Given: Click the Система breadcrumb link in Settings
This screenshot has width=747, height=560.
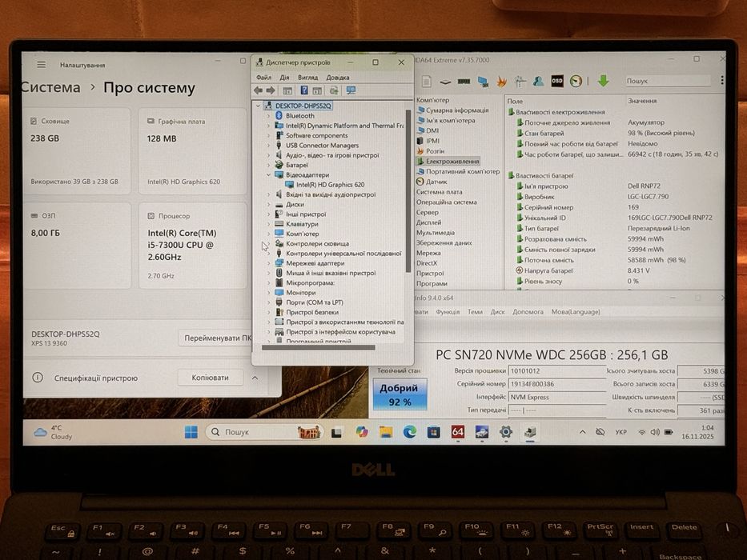Looking at the screenshot, I should 51,88.
